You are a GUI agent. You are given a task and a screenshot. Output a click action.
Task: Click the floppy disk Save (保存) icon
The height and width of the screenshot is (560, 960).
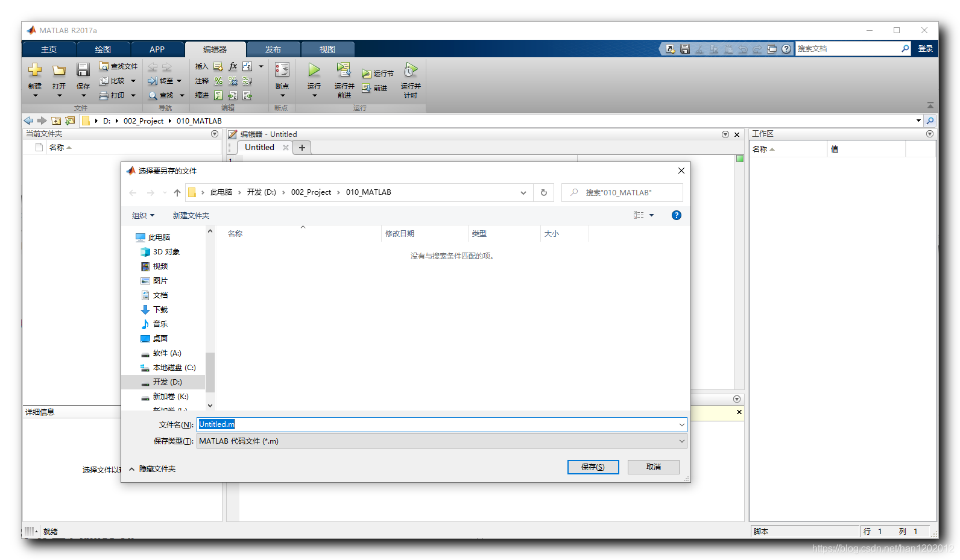click(83, 71)
